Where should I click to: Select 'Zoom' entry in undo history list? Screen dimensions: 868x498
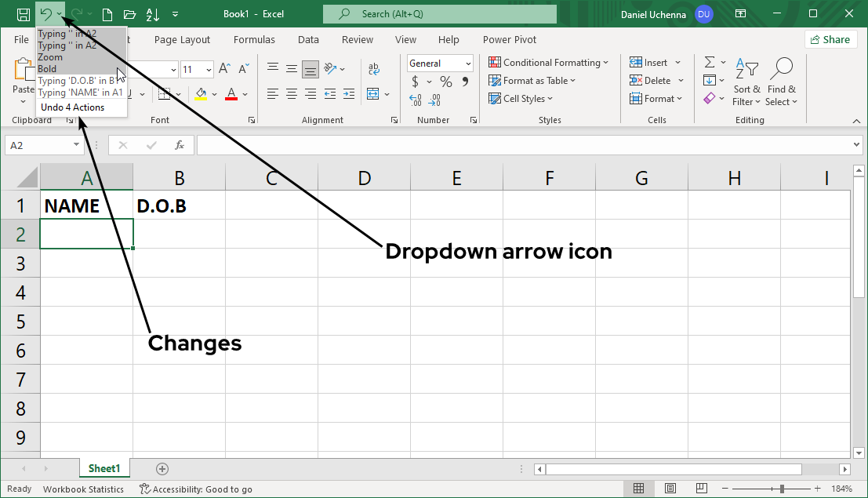tap(50, 57)
